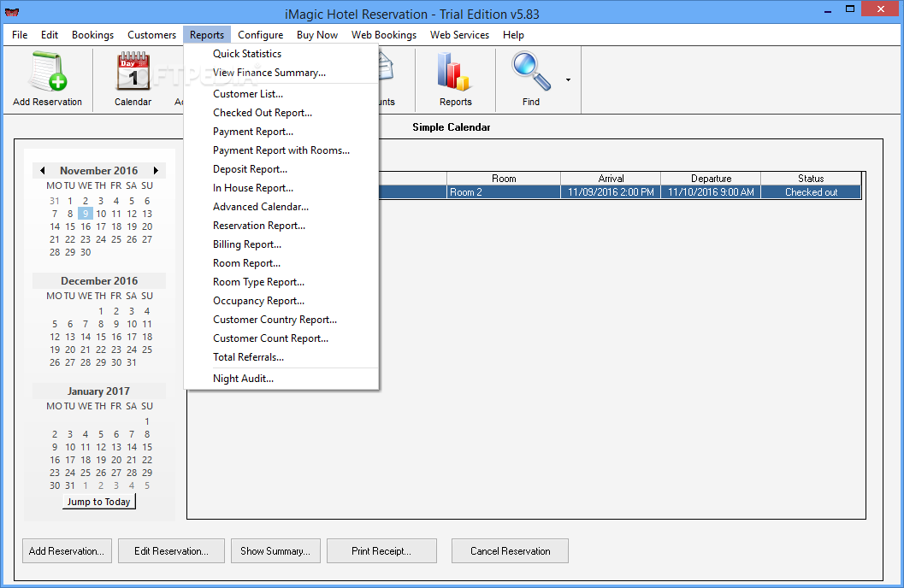Choose Room Type Report
The image size is (904, 588).
[281, 282]
